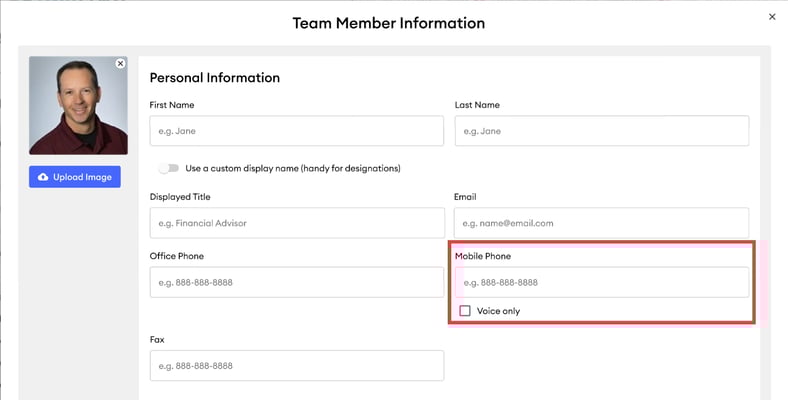Viewport: 788px width, 400px height.
Task: Click the 'Displayed Title' field label
Action: [180, 197]
